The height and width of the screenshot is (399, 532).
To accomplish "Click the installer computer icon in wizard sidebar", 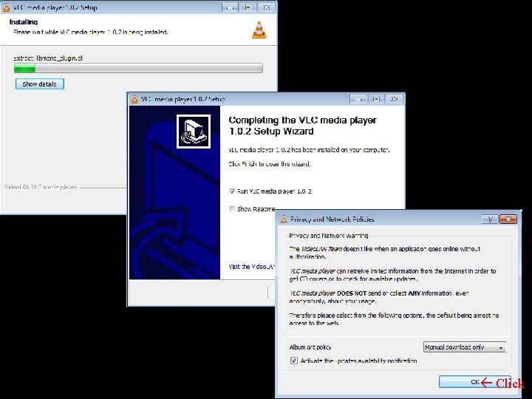I will tap(194, 132).
